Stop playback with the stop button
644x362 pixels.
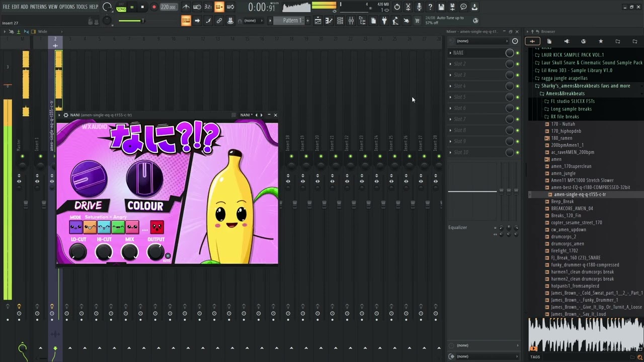(x=142, y=7)
